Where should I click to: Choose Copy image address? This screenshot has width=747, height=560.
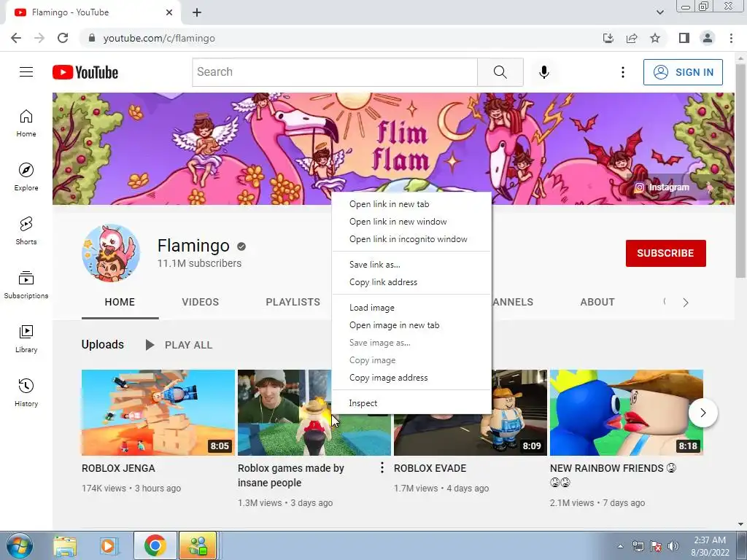click(411, 378)
